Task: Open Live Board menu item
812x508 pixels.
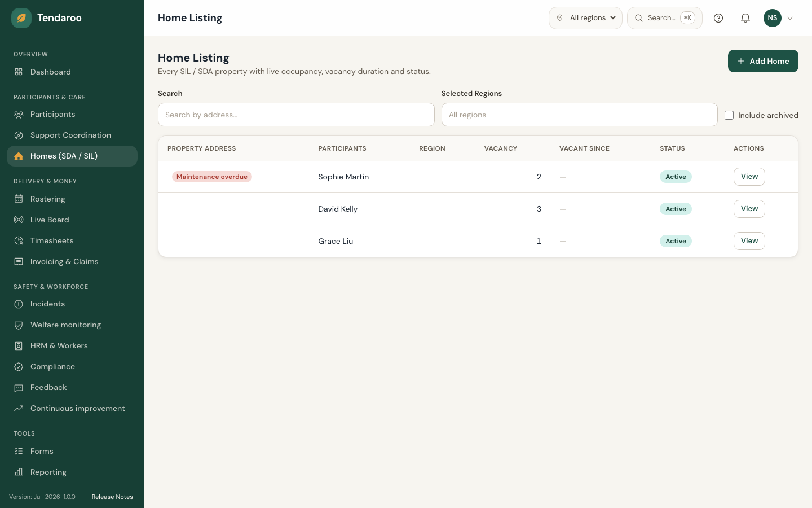Action: point(72,220)
